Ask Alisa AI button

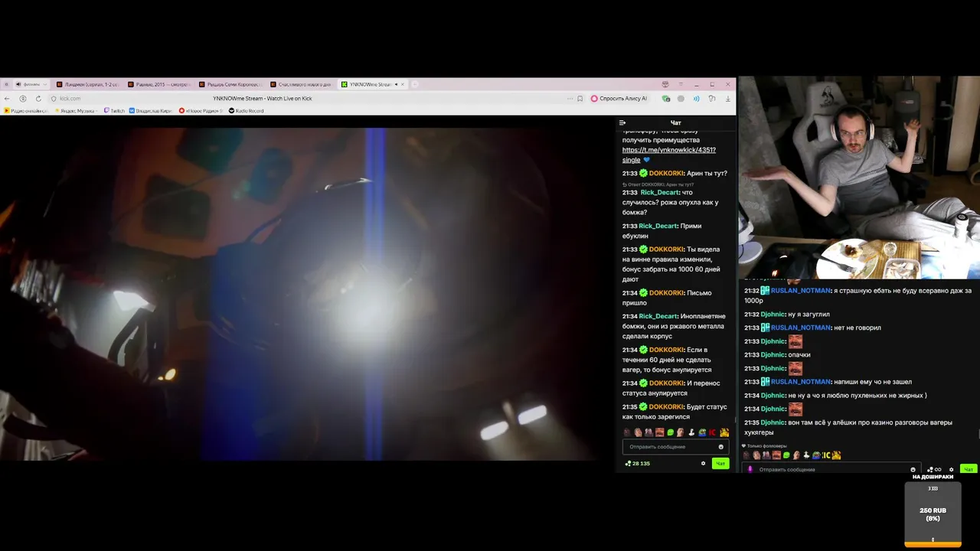[619, 99]
